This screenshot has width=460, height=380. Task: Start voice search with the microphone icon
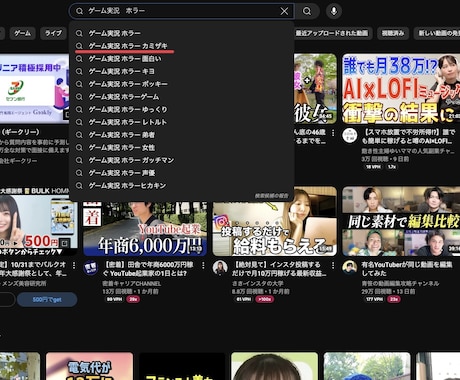coord(334,11)
